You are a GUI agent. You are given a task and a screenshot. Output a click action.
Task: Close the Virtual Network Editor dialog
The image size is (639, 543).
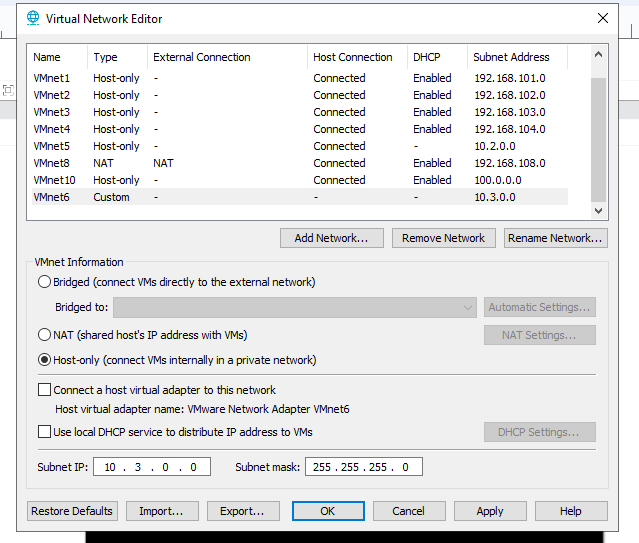click(x=603, y=18)
